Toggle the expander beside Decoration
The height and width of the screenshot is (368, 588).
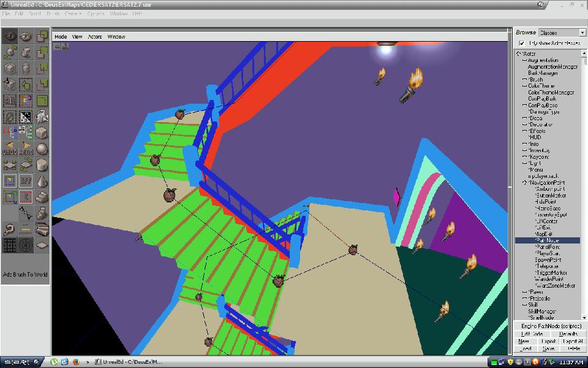[525, 125]
